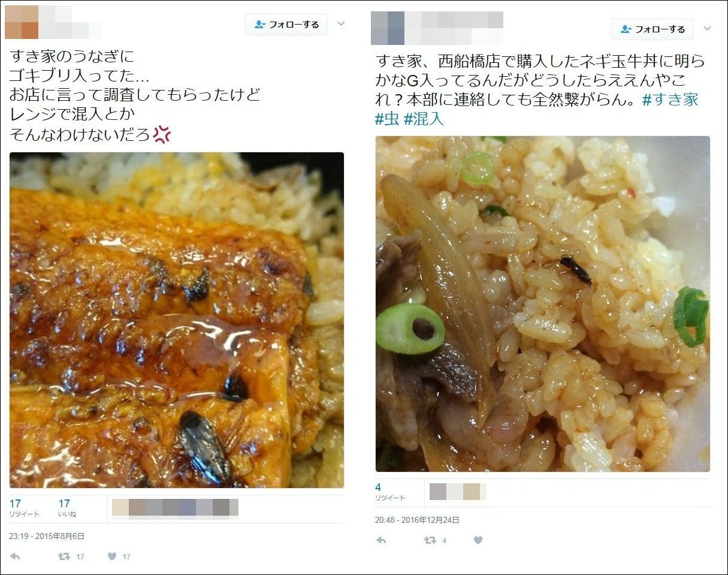Reply to the 2015 eel tweet
Image resolution: width=728 pixels, height=575 pixels.
click(x=15, y=556)
